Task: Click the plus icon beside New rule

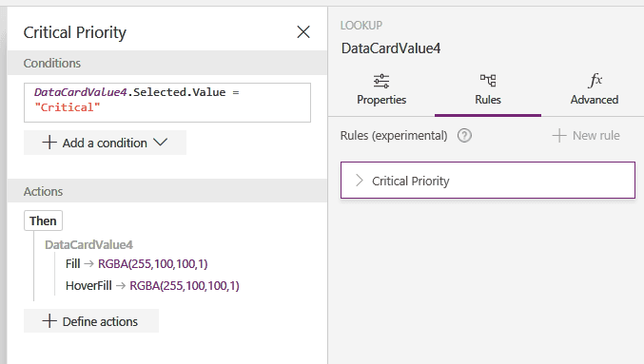Action: pyautogui.click(x=559, y=135)
